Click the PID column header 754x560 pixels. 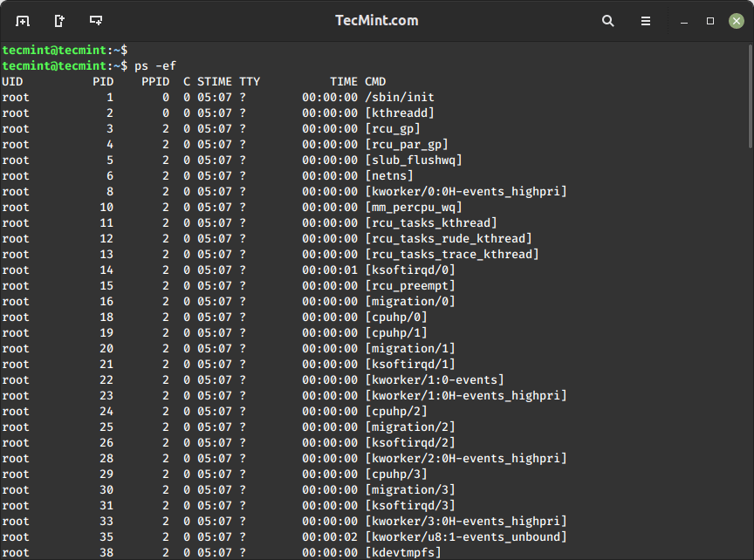(x=102, y=81)
